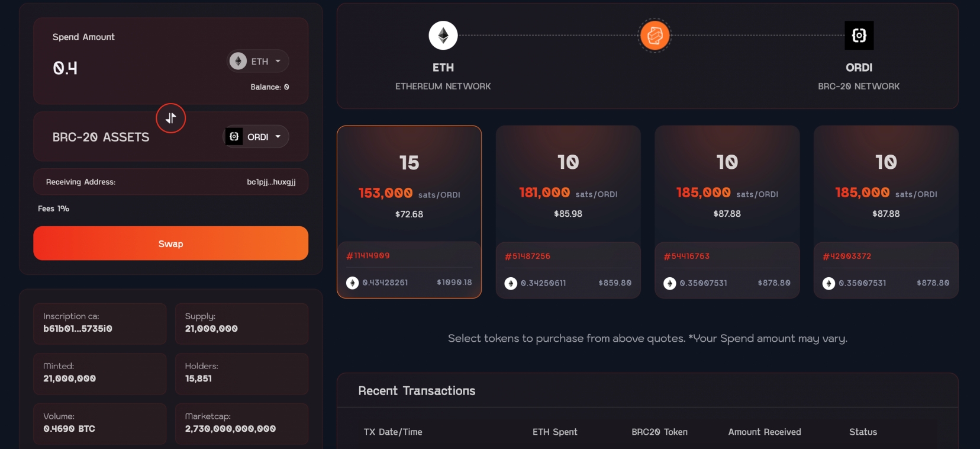
Task: Click the orange bridge icon in center
Action: point(655,36)
